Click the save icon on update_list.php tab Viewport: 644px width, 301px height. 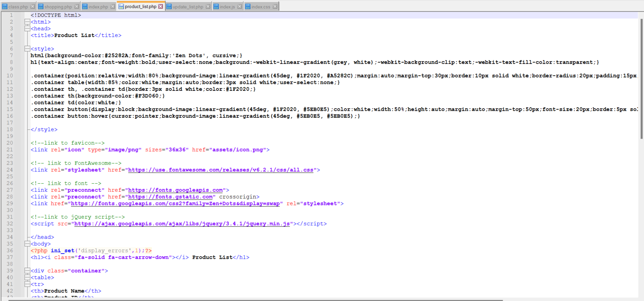pyautogui.click(x=169, y=6)
